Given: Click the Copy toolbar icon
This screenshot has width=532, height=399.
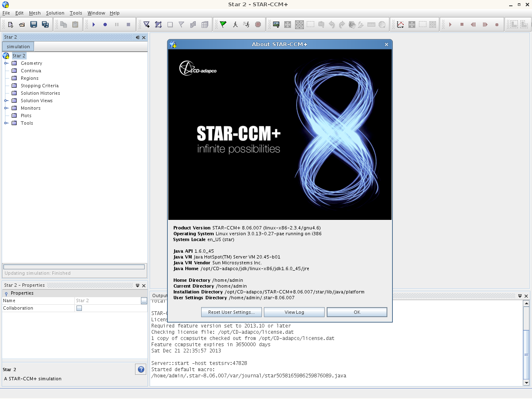Looking at the screenshot, I should [64, 25].
